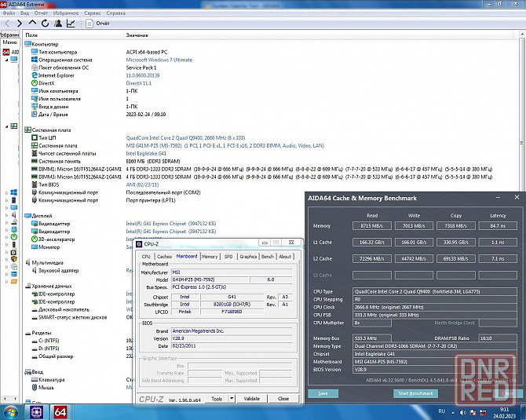Click the CPU-Z taskbar icon
Image resolution: width=526 pixels, height=420 pixels.
tap(36, 411)
